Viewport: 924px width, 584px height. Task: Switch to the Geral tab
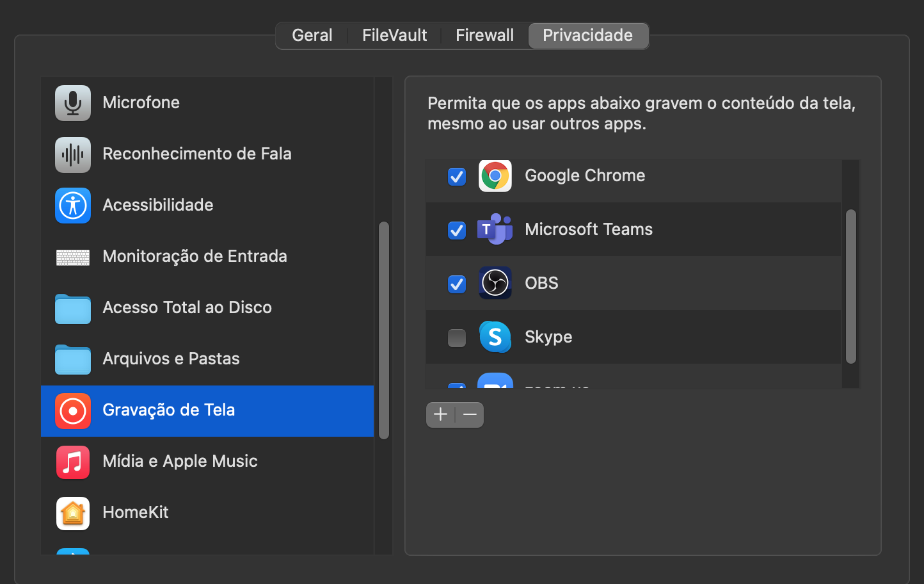(x=312, y=35)
